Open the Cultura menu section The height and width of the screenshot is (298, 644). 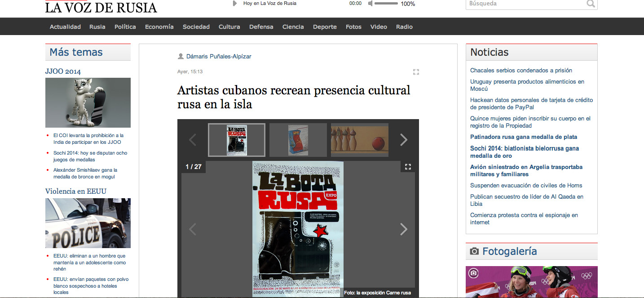(x=229, y=27)
